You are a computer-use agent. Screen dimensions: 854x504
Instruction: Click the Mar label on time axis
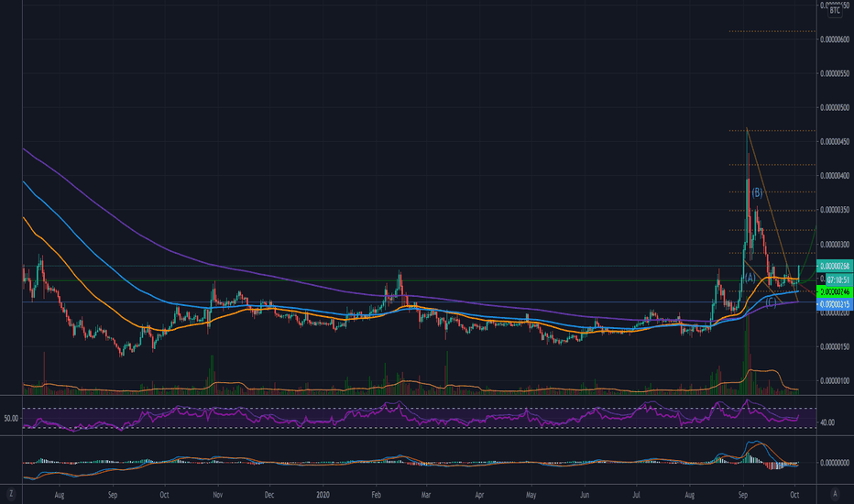(x=426, y=495)
